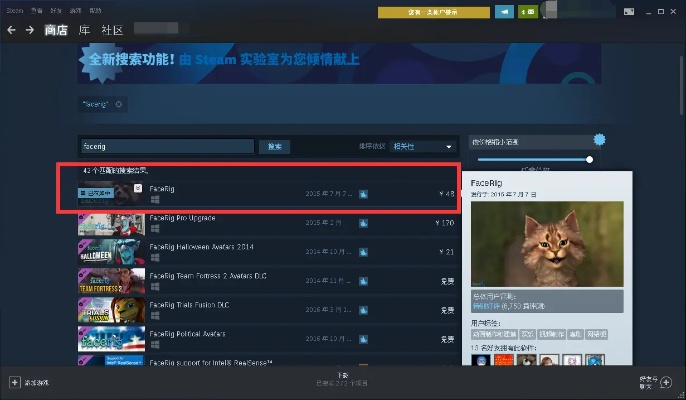Open the search preferences gear icon
The width and height of the screenshot is (686, 400).
tap(599, 140)
